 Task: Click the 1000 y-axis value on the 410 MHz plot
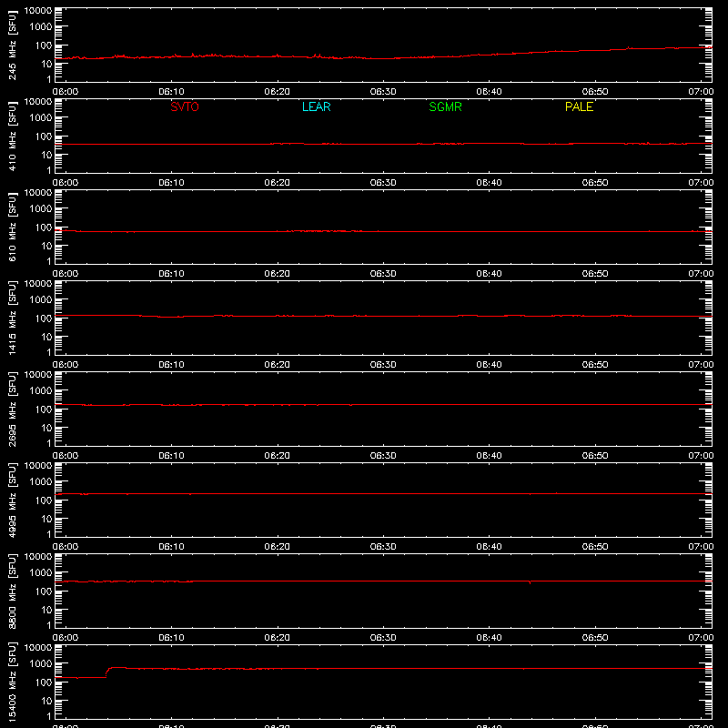pyautogui.click(x=41, y=118)
